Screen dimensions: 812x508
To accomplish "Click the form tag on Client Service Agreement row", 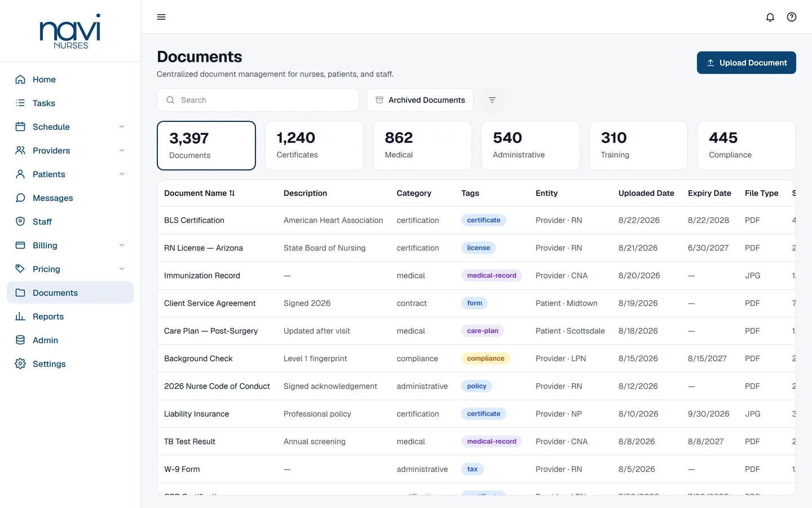I will tap(475, 303).
